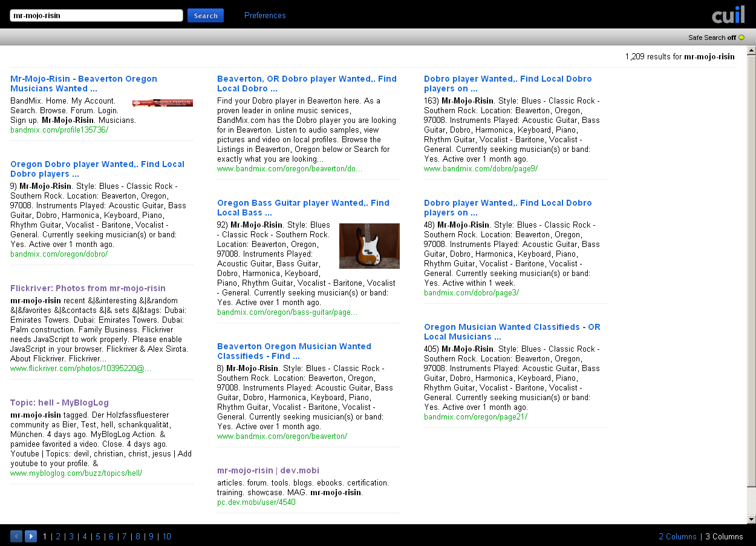Click pc.dev.mobi/user/4540 URL
Image resolution: width=756 pixels, height=546 pixels.
point(256,502)
